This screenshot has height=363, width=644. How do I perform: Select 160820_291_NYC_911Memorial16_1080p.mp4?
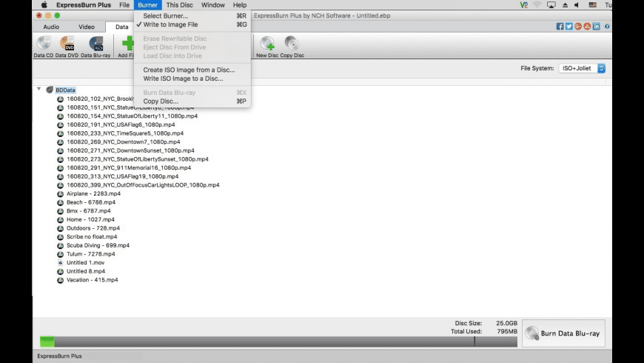click(x=129, y=167)
